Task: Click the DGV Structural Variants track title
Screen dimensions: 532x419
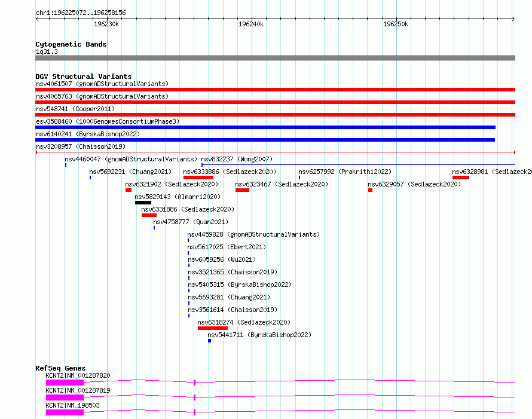Action: pos(84,77)
